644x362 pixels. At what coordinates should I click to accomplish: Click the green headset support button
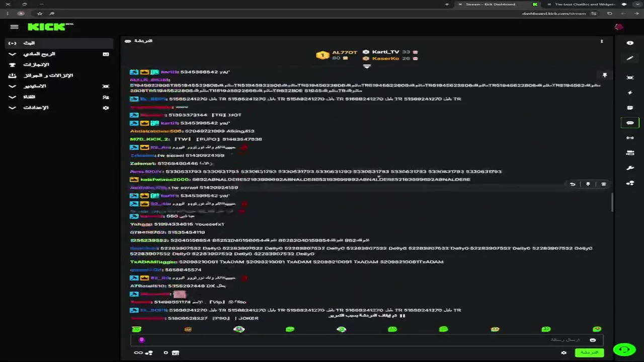(624, 350)
